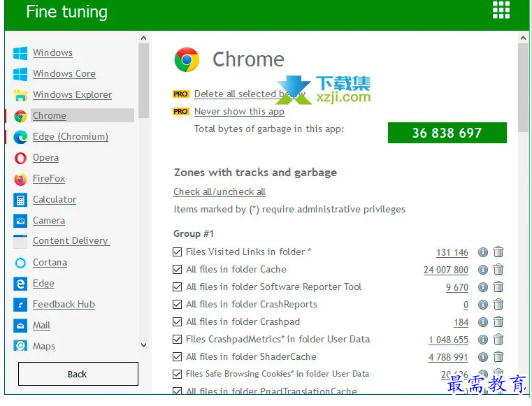
Task: Open the 9 670 size value link
Action: 457,288
